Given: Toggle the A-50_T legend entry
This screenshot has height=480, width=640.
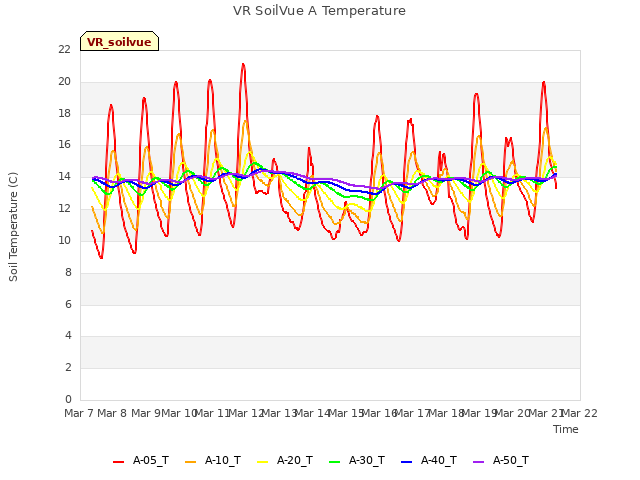Looking at the screenshot, I should [x=501, y=461].
